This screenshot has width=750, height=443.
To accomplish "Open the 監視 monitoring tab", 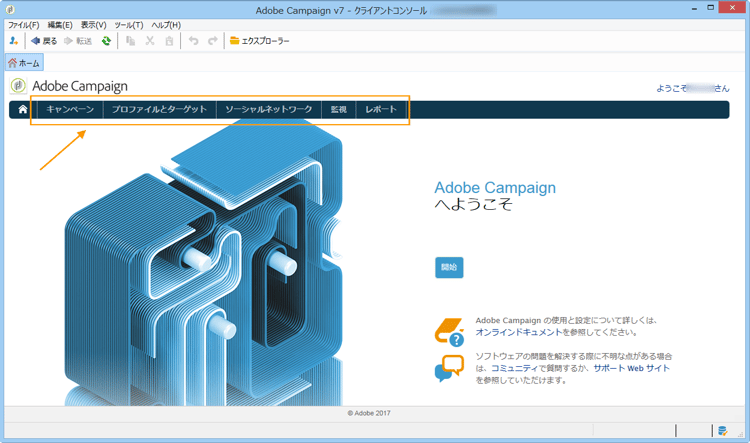I will (339, 110).
